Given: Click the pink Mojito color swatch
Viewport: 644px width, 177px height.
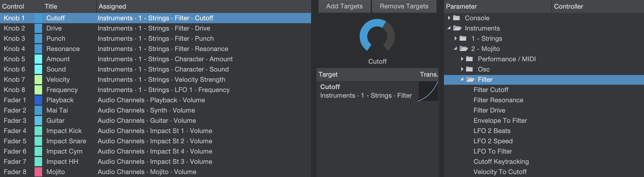Looking at the screenshot, I should [38, 172].
